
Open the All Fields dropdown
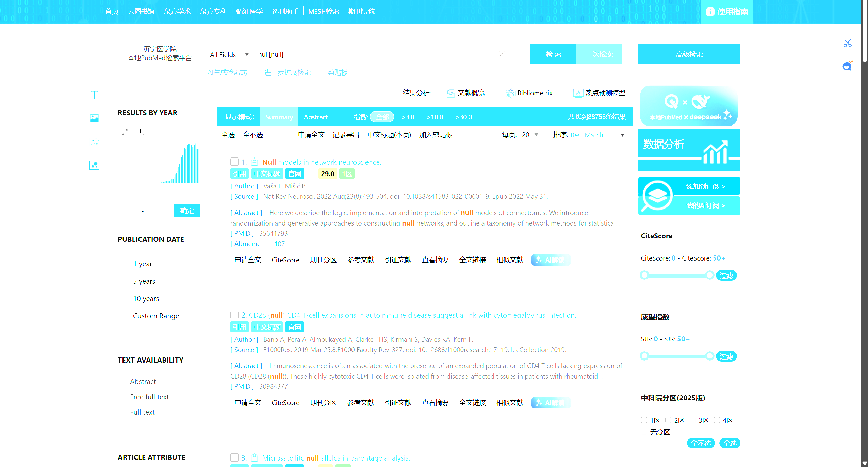click(229, 55)
